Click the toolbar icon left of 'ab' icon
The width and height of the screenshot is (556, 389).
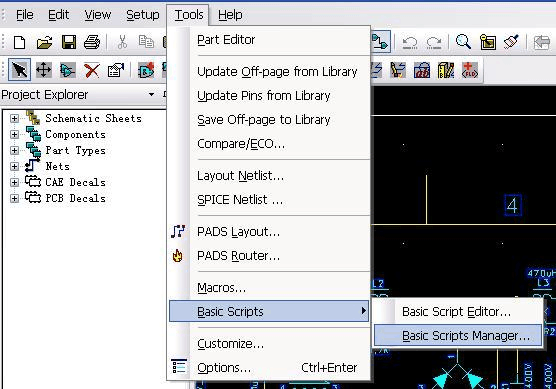(x=398, y=70)
